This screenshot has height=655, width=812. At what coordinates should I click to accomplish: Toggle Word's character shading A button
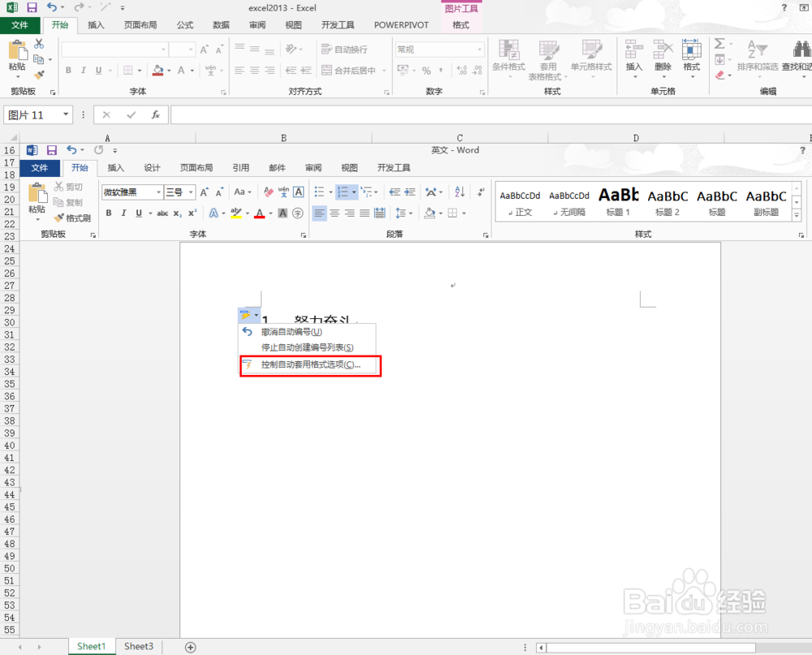coord(283,213)
